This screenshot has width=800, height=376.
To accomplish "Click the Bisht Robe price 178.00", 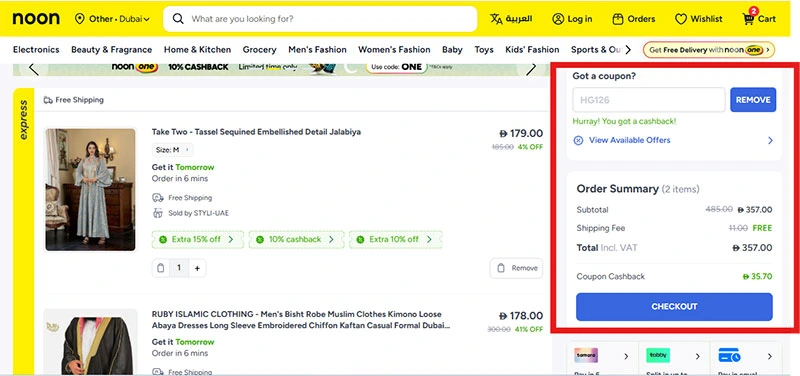I will [x=521, y=316].
